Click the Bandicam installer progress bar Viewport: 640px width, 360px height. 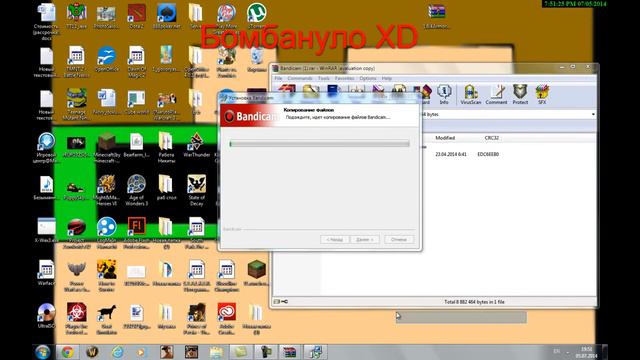point(319,144)
